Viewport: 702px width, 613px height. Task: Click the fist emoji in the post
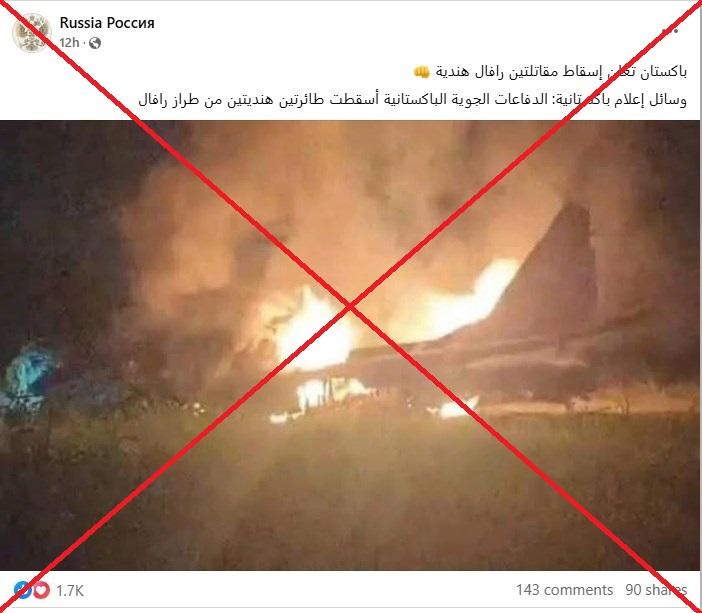[421, 72]
